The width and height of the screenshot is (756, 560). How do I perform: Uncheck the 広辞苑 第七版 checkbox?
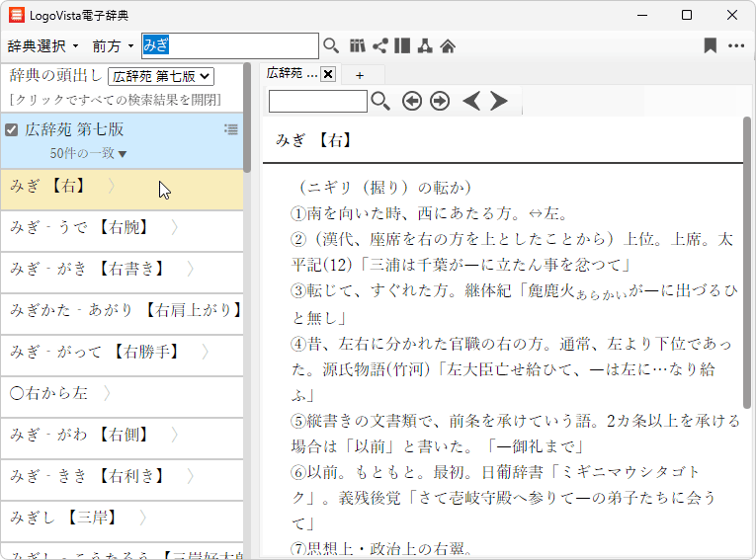[x=12, y=129]
